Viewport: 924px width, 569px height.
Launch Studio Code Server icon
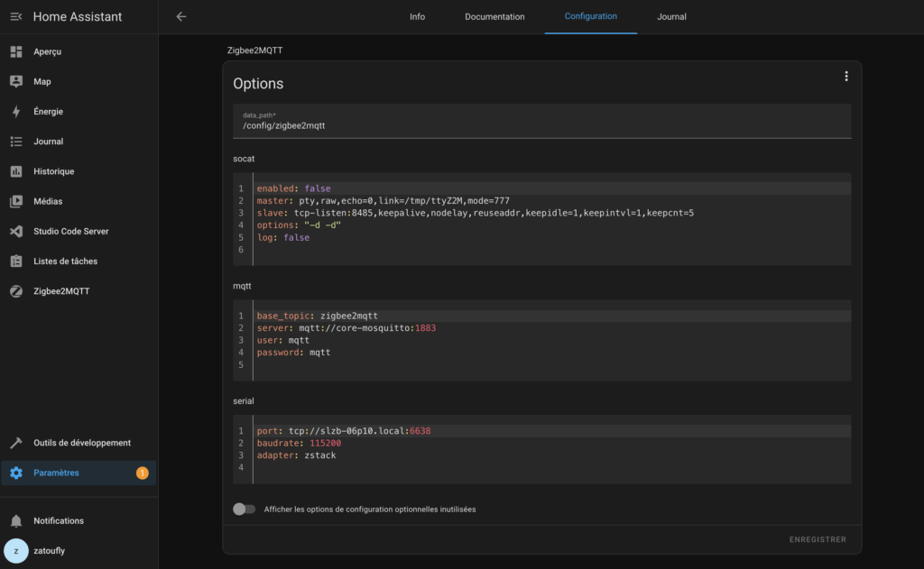[16, 232]
